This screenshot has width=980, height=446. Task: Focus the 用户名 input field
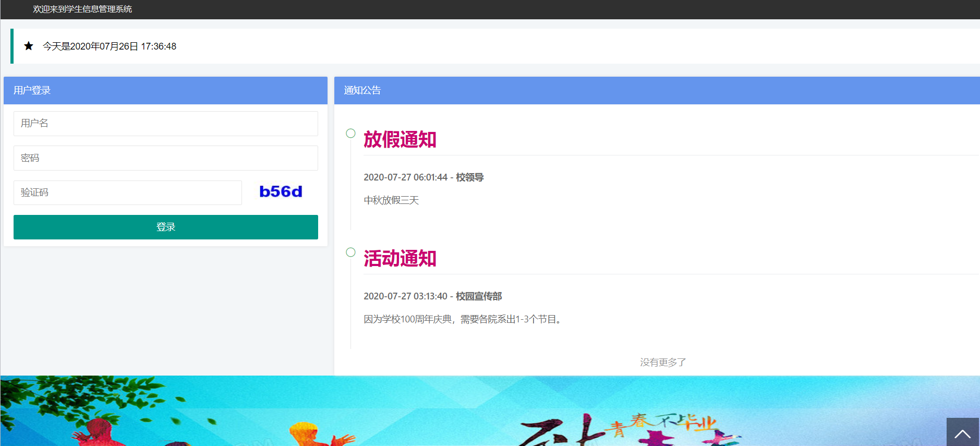coord(165,124)
